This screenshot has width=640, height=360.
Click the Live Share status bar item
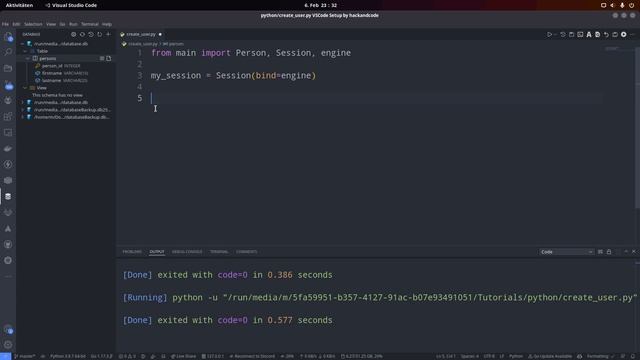pos(183,356)
